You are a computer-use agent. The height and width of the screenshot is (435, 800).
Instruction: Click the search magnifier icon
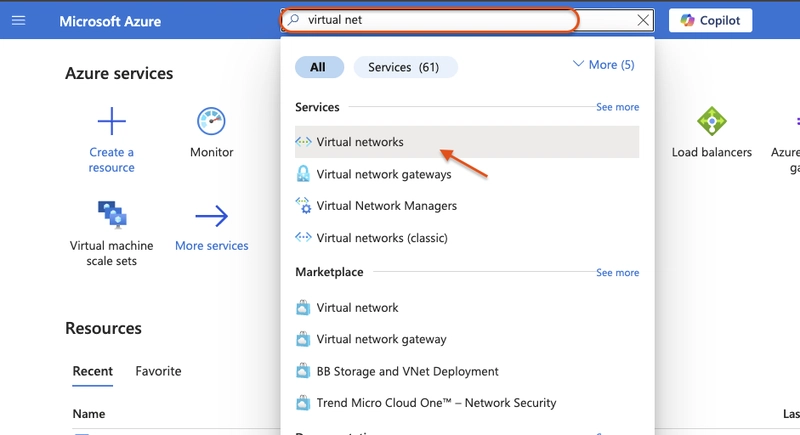tap(293, 20)
